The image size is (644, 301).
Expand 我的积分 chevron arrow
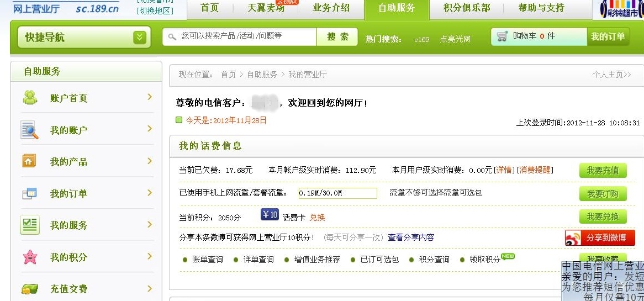[150, 256]
